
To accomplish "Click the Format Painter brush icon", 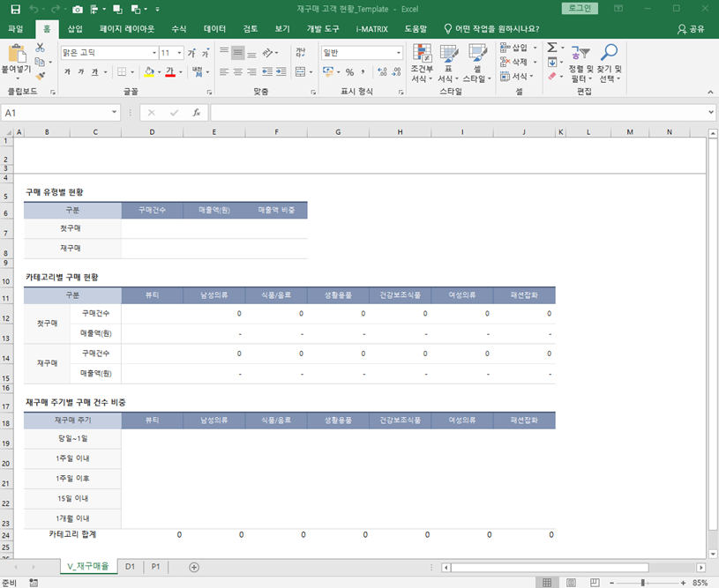I will click(x=41, y=75).
